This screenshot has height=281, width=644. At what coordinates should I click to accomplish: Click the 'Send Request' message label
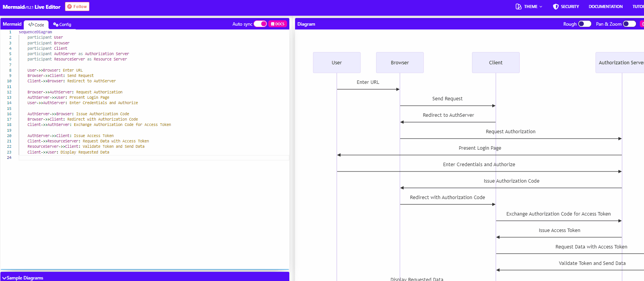(x=447, y=99)
